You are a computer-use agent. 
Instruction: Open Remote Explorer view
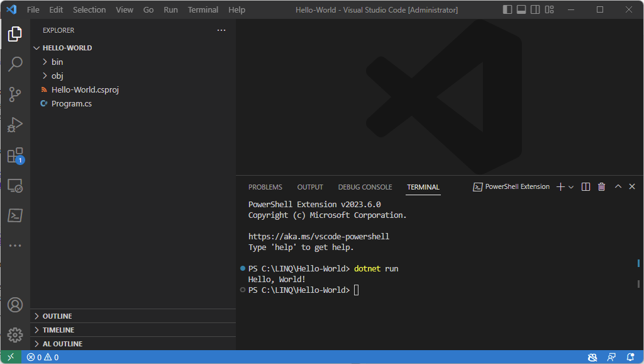pos(15,186)
